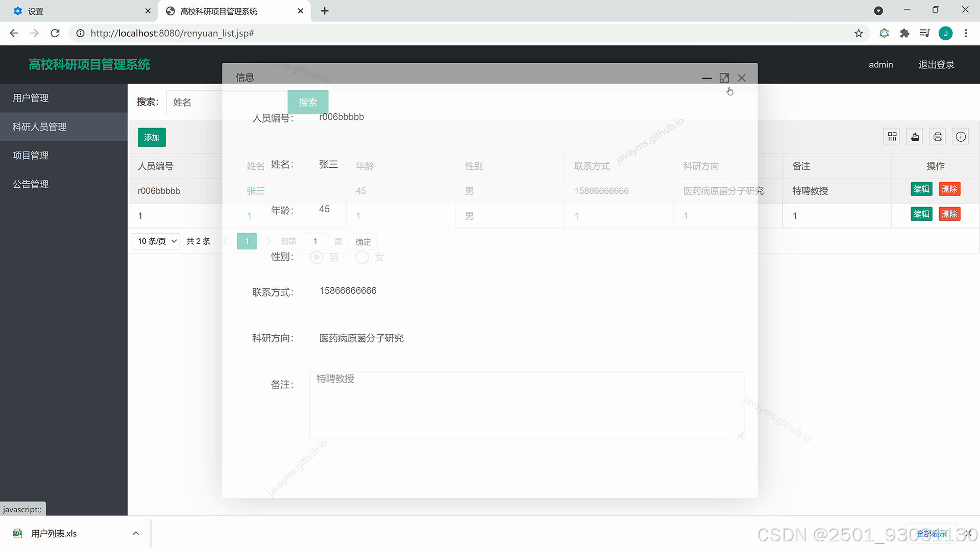This screenshot has width=980, height=551.
Task: Select the 男 radio button
Action: pos(316,257)
